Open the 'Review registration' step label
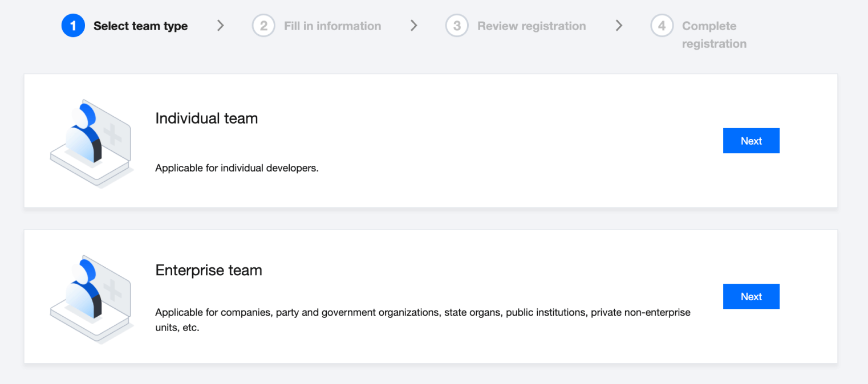The width and height of the screenshot is (868, 384). (532, 26)
